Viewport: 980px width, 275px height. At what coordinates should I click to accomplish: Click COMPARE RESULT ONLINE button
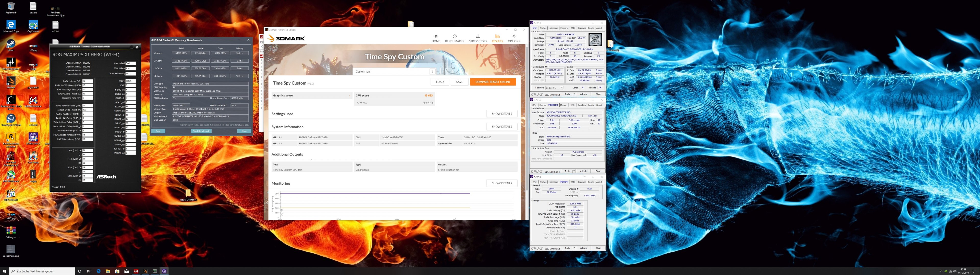click(493, 82)
